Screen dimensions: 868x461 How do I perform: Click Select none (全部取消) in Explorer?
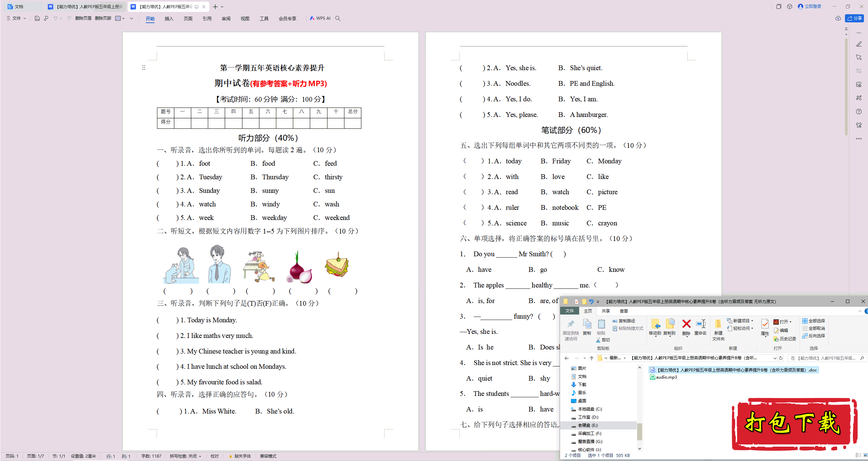tap(813, 328)
